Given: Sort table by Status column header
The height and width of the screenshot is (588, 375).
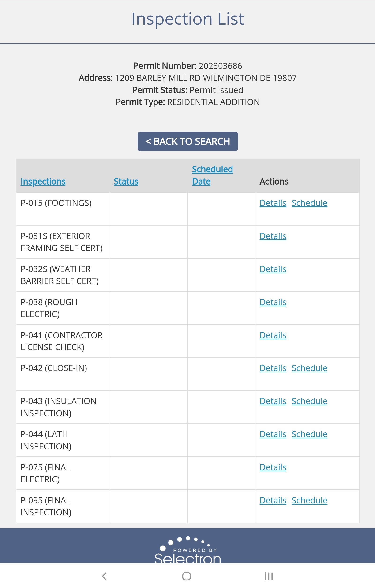Looking at the screenshot, I should [126, 182].
